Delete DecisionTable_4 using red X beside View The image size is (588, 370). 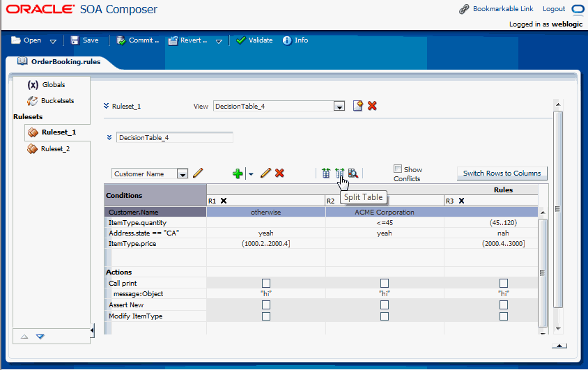click(x=372, y=106)
